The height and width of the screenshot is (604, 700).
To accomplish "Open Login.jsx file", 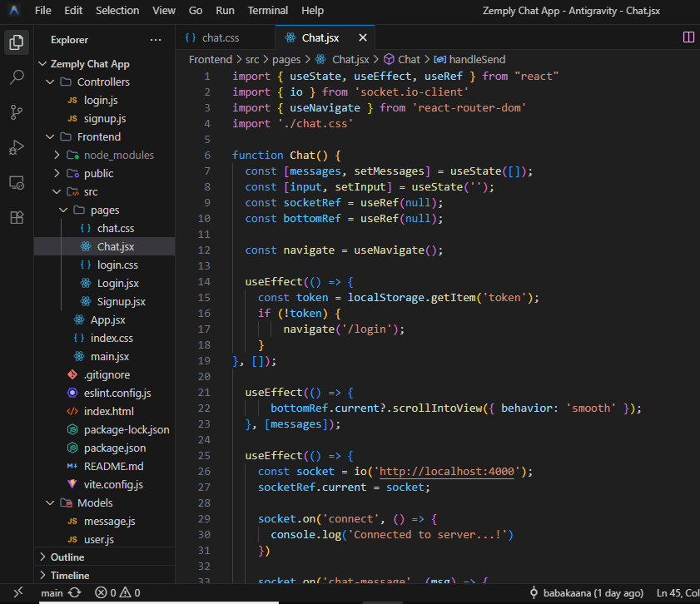I will (105, 283).
